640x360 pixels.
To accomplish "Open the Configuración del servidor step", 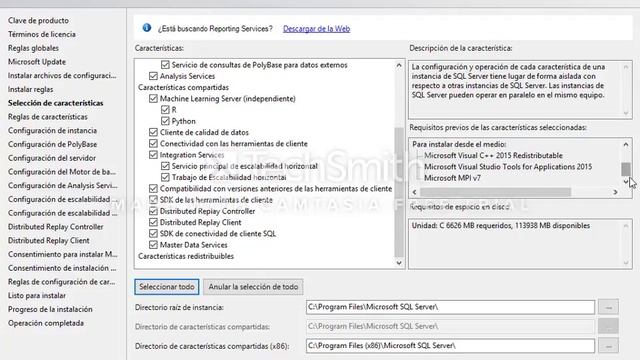I will click(x=52, y=158).
